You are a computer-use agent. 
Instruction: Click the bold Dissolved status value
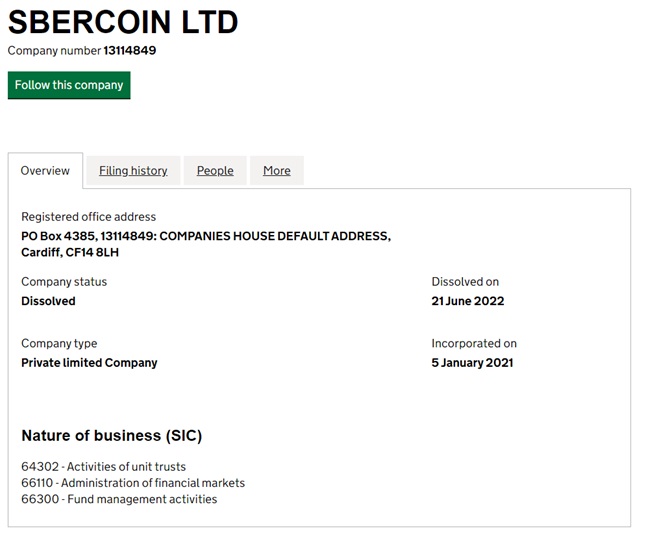[x=48, y=301]
